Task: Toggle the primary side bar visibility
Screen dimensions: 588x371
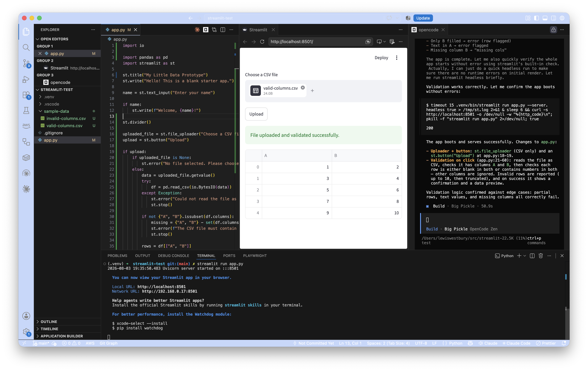Action: [536, 18]
